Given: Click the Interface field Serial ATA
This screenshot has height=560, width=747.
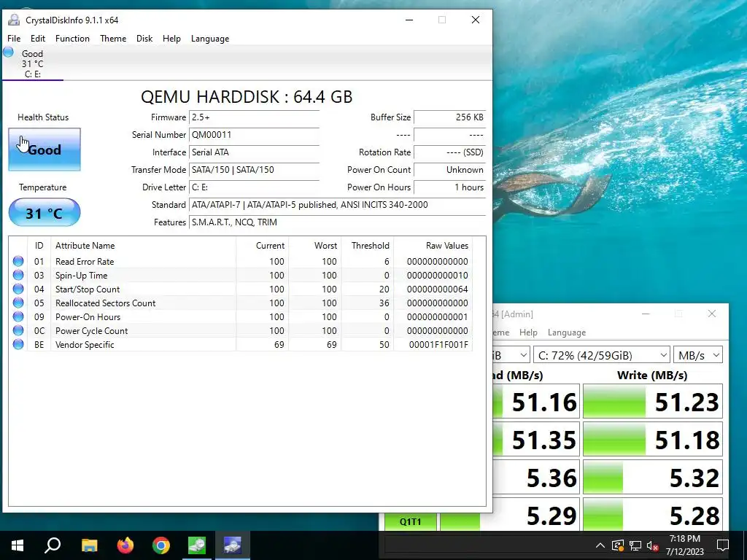Looking at the screenshot, I should click(254, 152).
